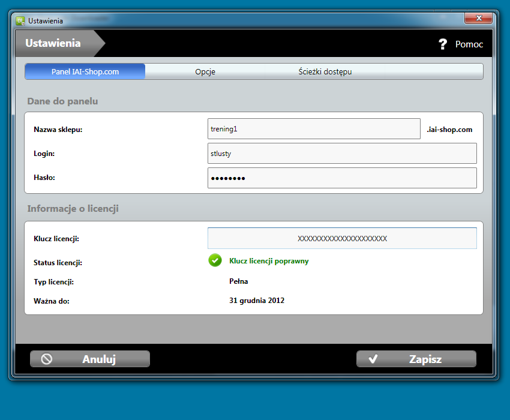Select the Hasło password field
Screen dimensions: 510x420
(x=342, y=178)
